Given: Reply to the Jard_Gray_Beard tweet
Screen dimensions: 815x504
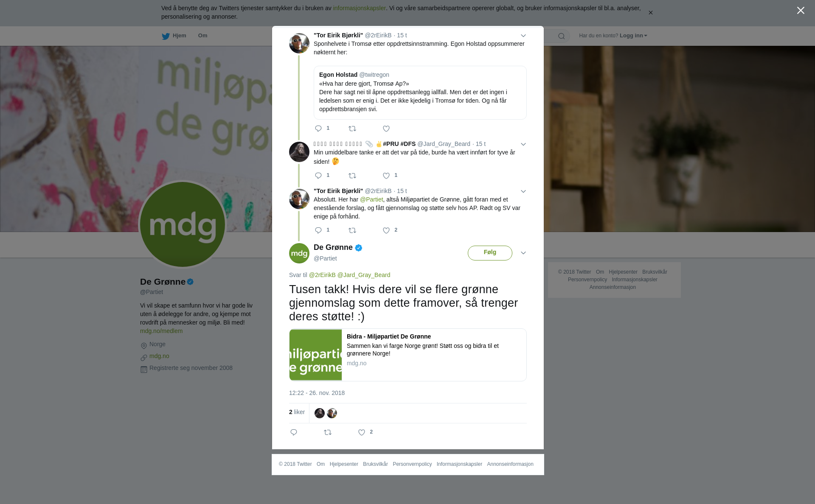Looking at the screenshot, I should pos(318,176).
